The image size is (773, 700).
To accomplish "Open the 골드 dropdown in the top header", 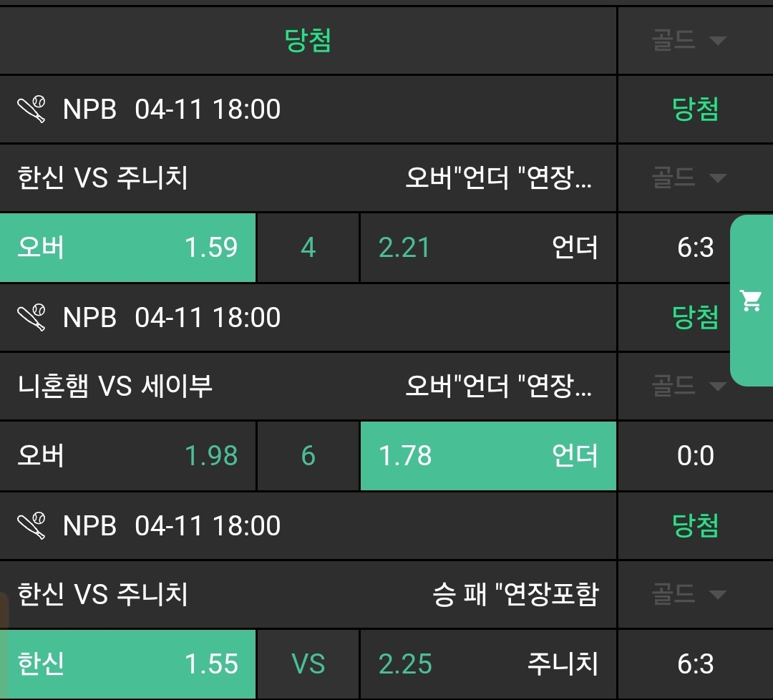I will pos(689,40).
